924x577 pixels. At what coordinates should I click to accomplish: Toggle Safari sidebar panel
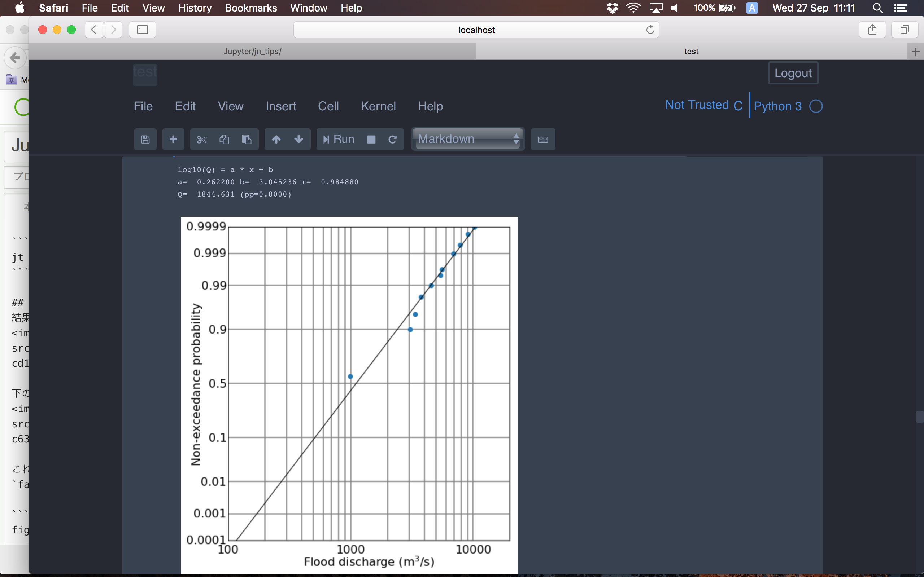[141, 29]
